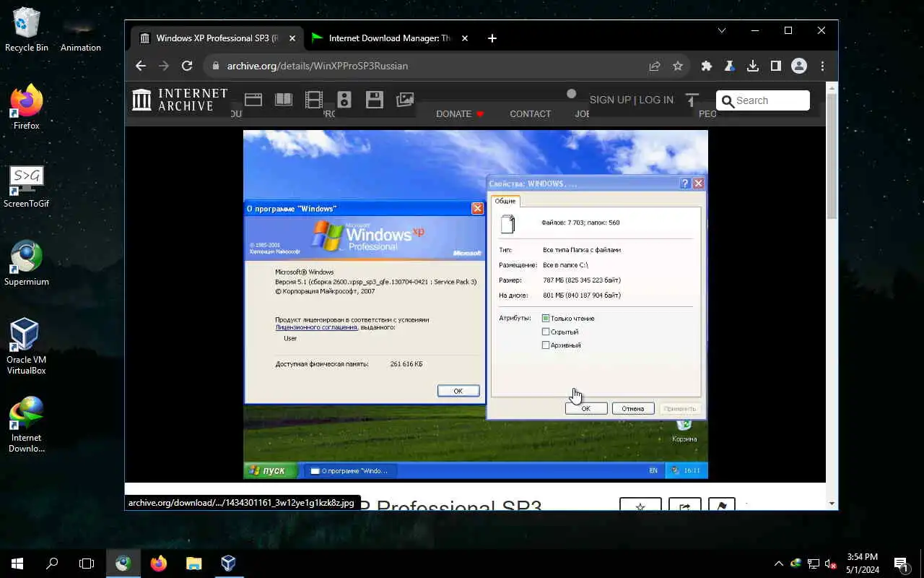
Task: Select the Supermium desktop shortcut
Action: (x=27, y=264)
